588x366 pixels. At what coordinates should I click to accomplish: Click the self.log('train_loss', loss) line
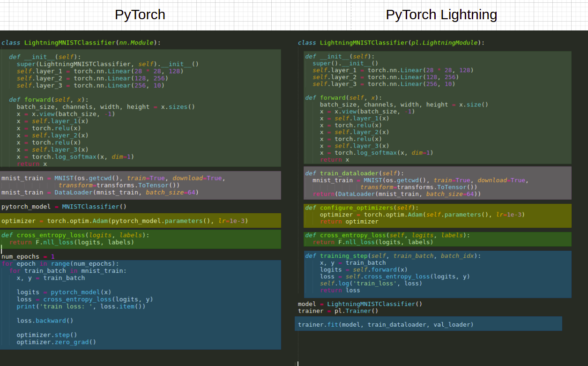click(x=371, y=284)
